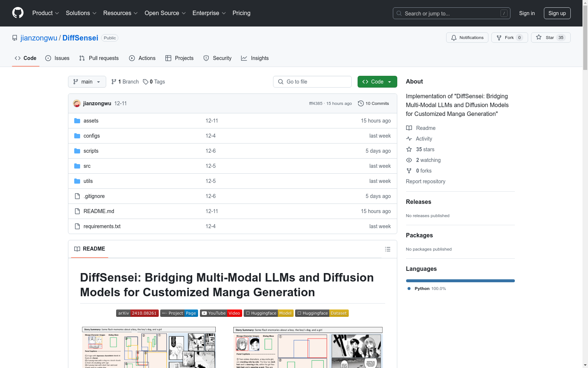The image size is (588, 368).
Task: Click the configs folder icon
Action: coord(77,136)
